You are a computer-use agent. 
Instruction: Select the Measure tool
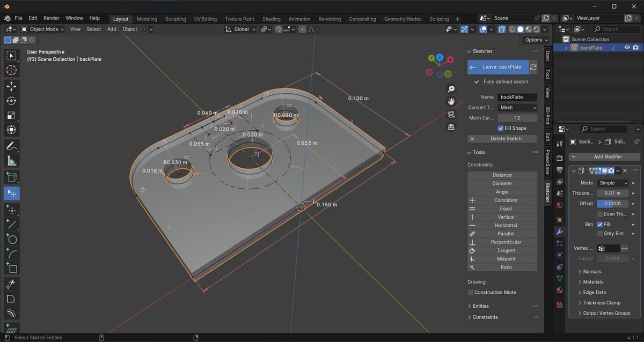tap(12, 160)
